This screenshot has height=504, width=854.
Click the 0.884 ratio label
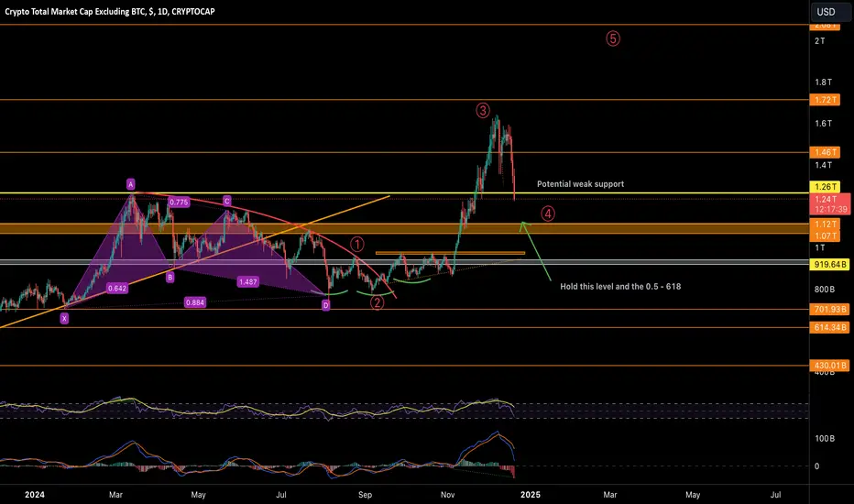pyautogui.click(x=195, y=302)
